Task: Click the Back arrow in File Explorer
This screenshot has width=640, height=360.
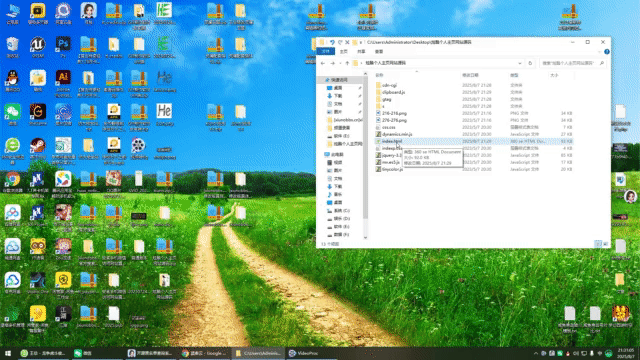Action: (323, 63)
